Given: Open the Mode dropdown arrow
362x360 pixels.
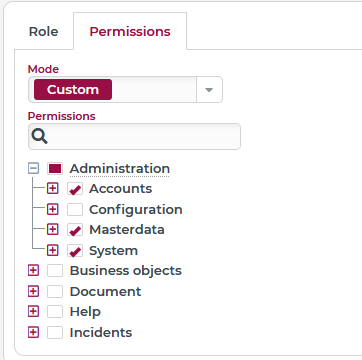Looking at the screenshot, I should point(209,90).
